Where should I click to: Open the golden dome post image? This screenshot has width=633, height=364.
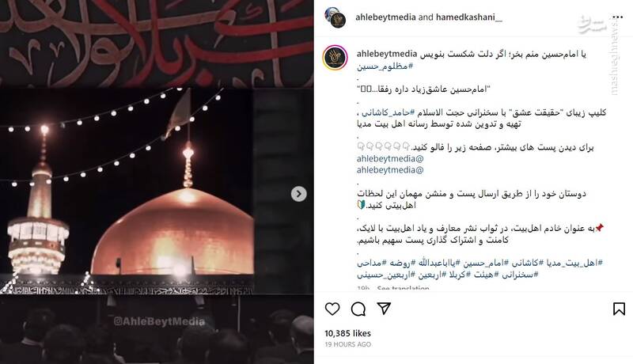pos(157,181)
